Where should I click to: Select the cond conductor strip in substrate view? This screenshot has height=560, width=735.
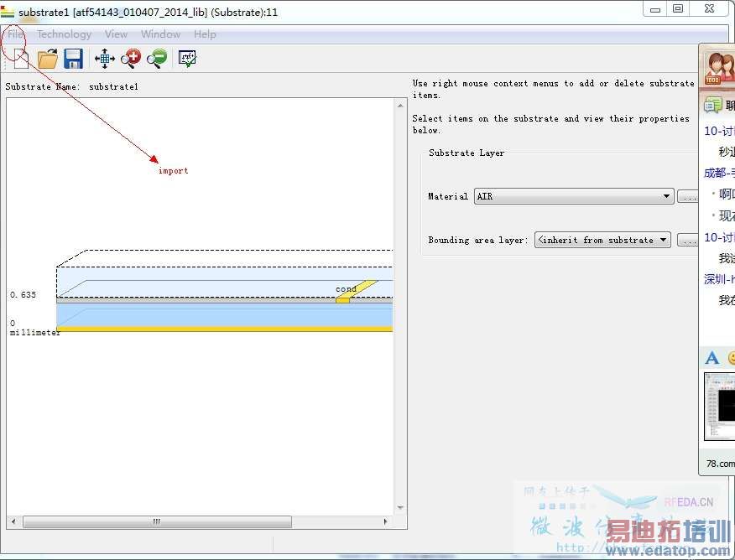342,300
